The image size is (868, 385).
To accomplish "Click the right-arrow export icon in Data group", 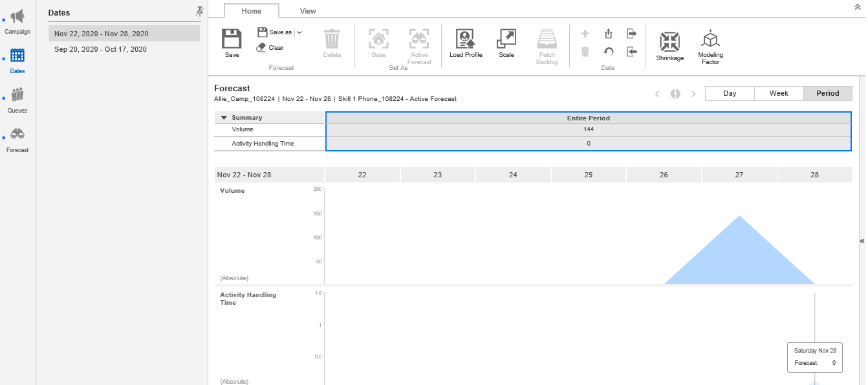I will [632, 34].
